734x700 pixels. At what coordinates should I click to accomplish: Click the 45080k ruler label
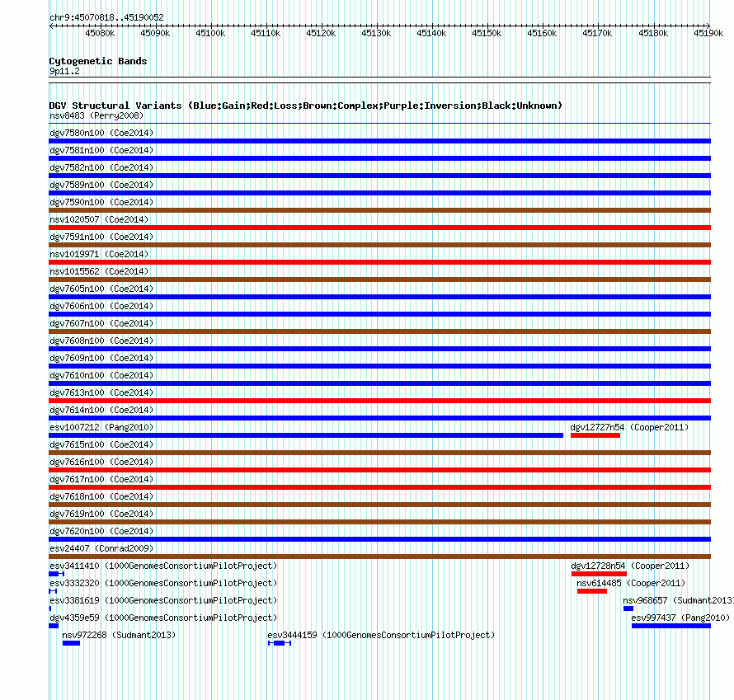(x=100, y=33)
